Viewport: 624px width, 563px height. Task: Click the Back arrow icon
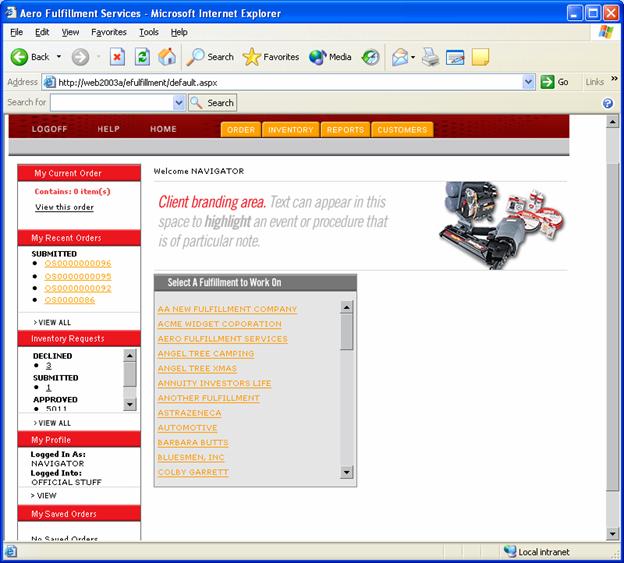pos(19,57)
